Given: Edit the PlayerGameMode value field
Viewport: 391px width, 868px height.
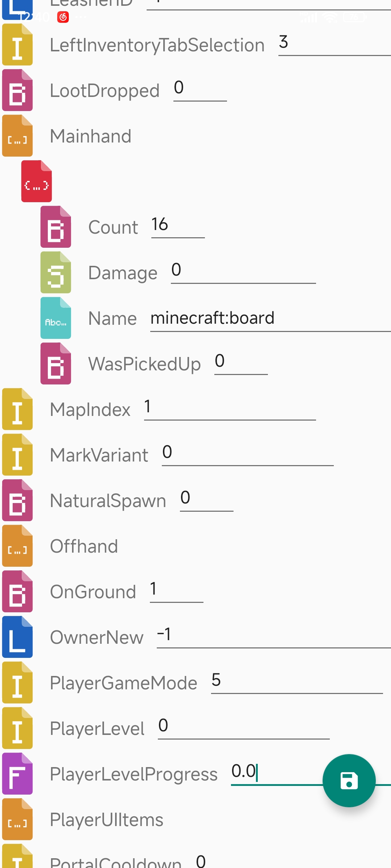Looking at the screenshot, I should (x=297, y=681).
